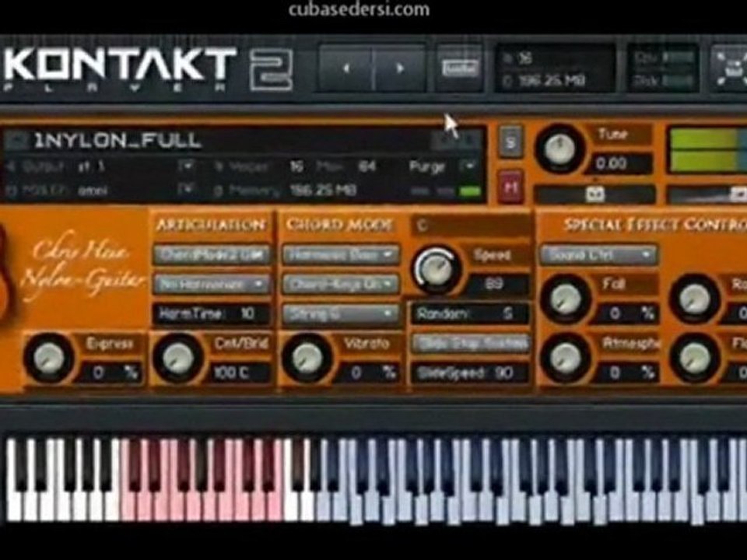Click the Slide Stop button
This screenshot has width=747, height=560.
[x=470, y=343]
